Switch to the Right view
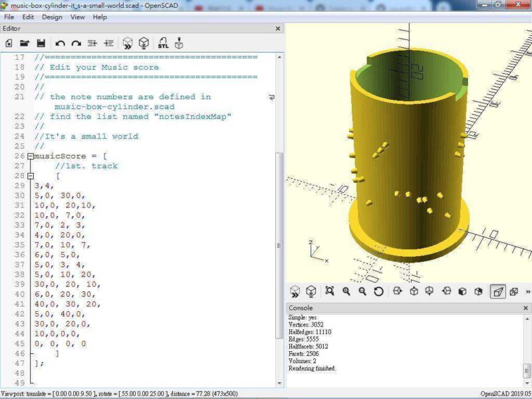This screenshot has height=399, width=532. point(397,291)
